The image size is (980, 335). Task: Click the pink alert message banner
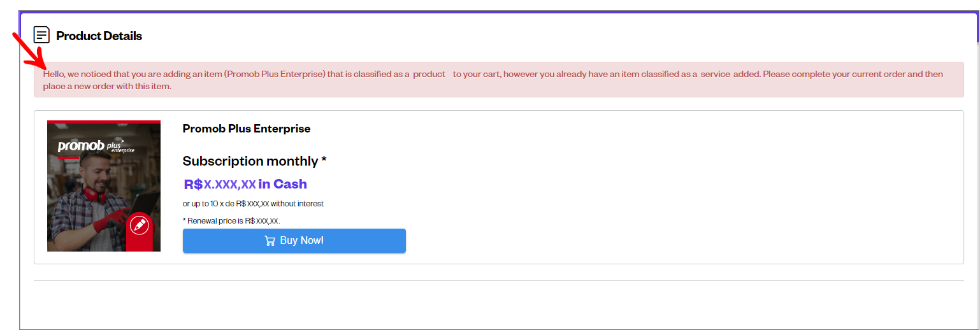[x=499, y=80]
